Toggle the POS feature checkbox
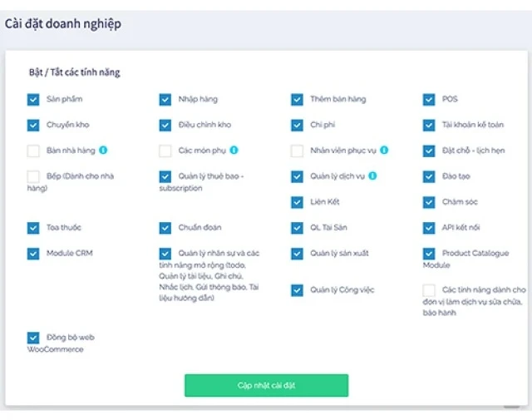This screenshot has height=420, width=532. (429, 100)
